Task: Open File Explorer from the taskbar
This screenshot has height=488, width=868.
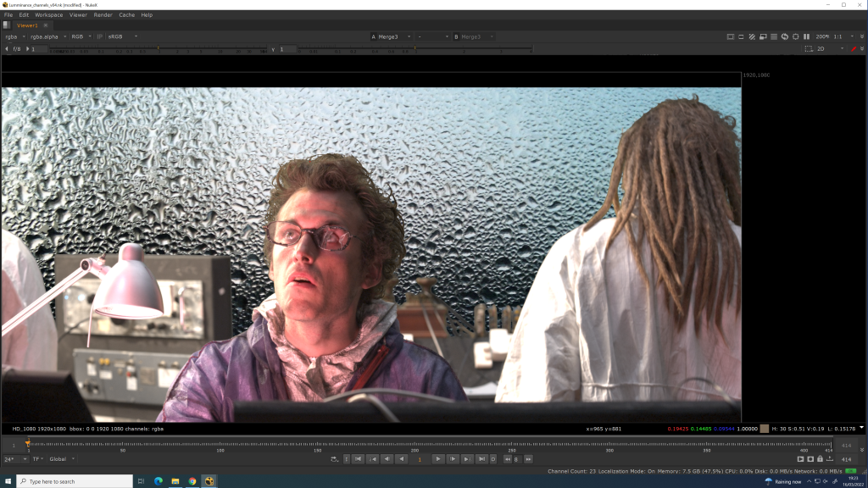Action: coord(175,481)
